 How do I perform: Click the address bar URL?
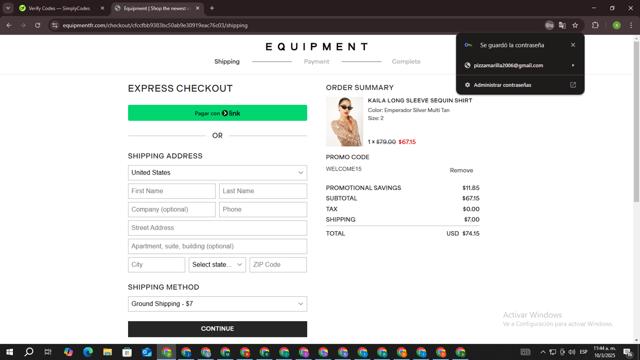(155, 25)
